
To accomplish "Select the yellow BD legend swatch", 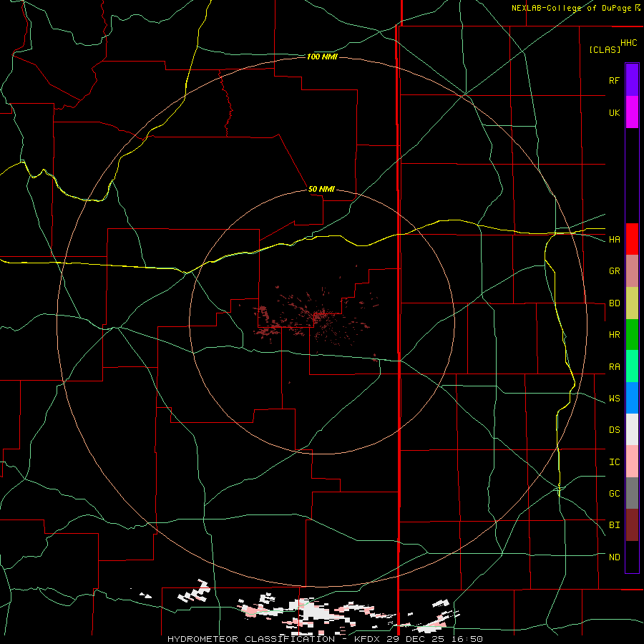I will [632, 303].
